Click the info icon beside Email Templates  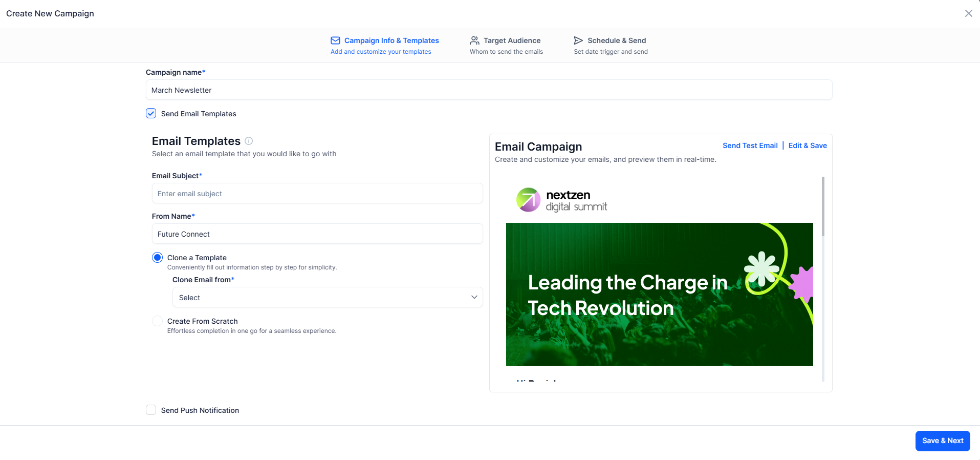(249, 141)
